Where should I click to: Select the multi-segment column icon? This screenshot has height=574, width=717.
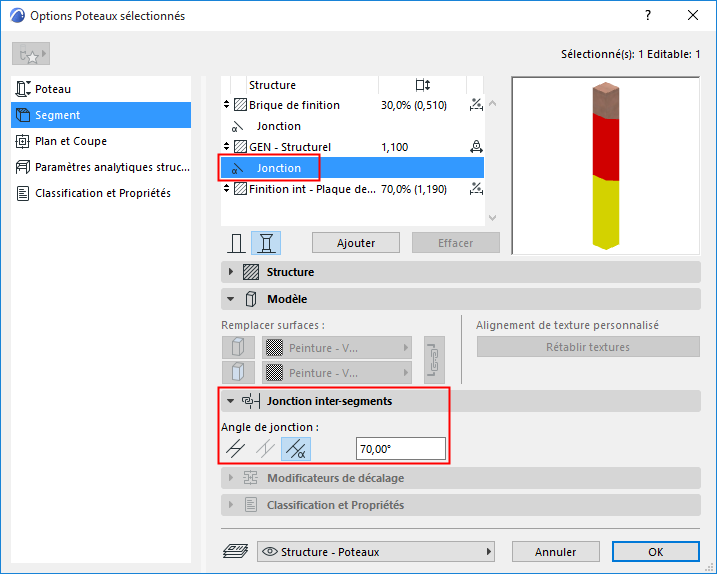tap(266, 243)
